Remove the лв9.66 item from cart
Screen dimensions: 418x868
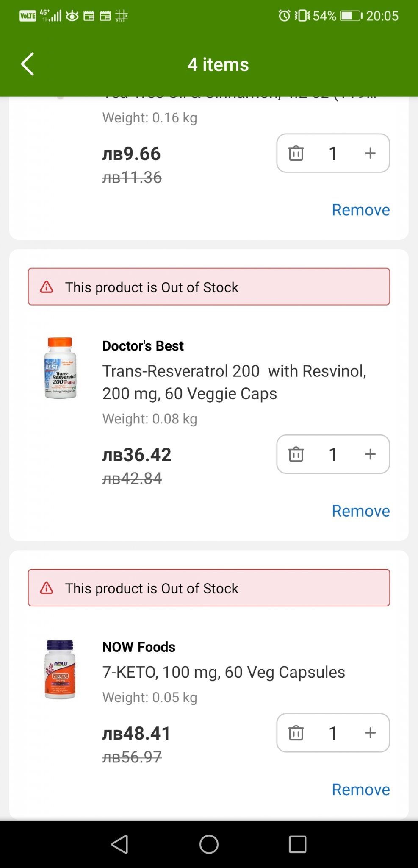pos(360,210)
